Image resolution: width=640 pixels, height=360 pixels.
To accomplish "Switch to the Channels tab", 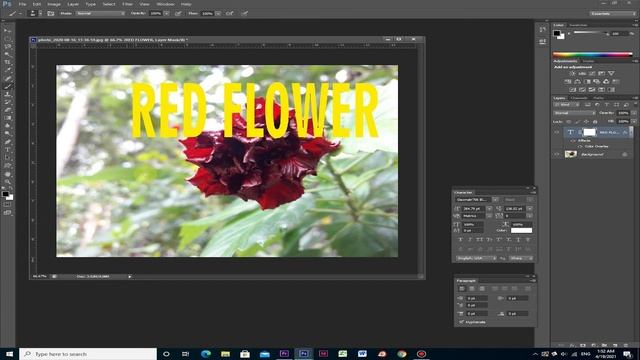I will 579,98.
